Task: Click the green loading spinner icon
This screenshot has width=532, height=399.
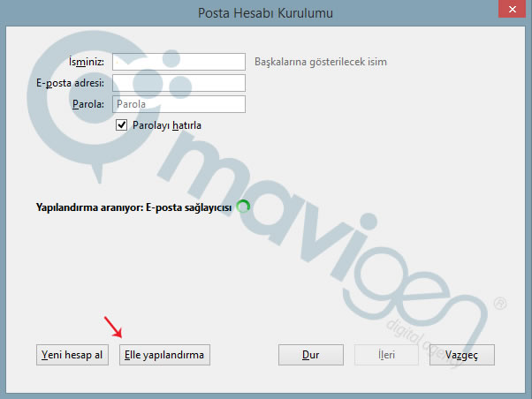Action: click(x=243, y=207)
